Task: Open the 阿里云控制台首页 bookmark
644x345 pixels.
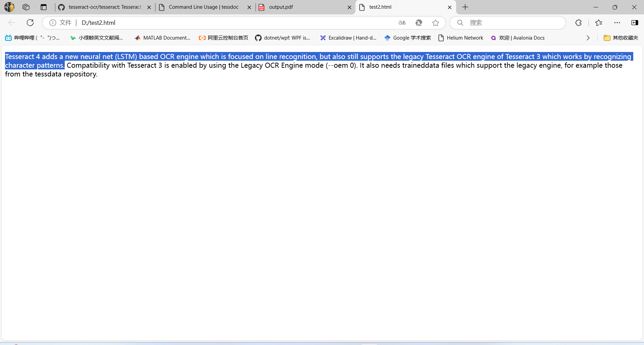Action: click(x=223, y=38)
